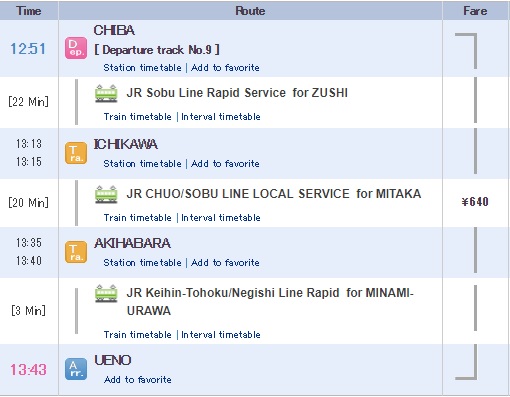Open Interval timetable for service to MITAKA

pyautogui.click(x=221, y=218)
